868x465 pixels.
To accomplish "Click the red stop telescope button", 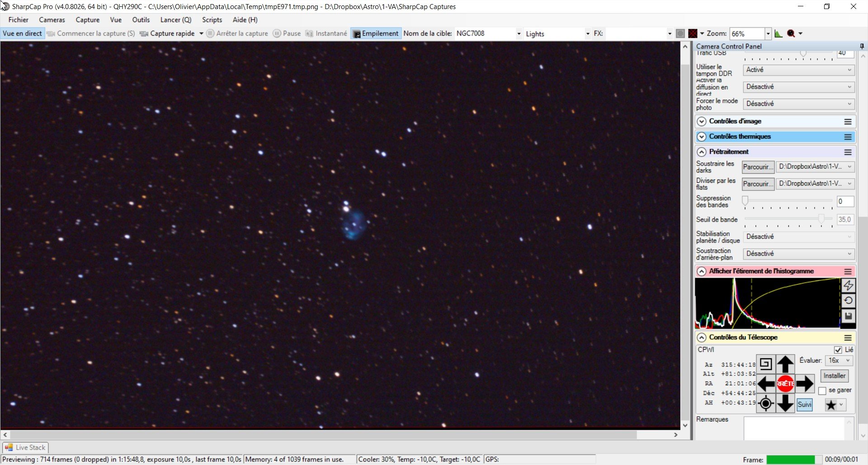I will tap(785, 384).
